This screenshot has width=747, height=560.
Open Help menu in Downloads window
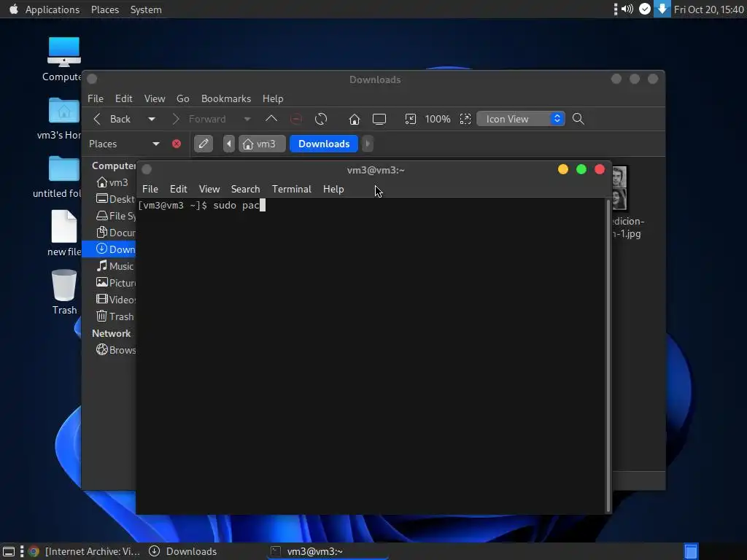(273, 98)
